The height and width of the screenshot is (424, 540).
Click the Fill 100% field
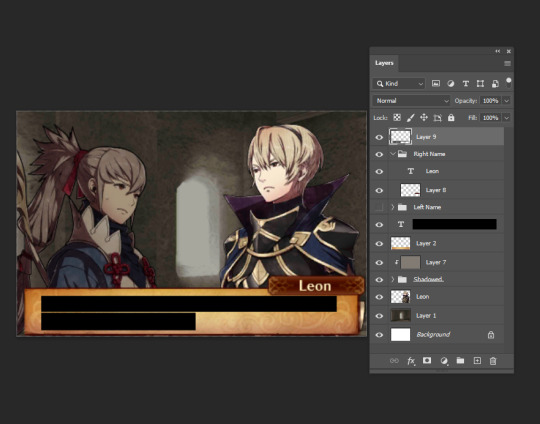[490, 118]
